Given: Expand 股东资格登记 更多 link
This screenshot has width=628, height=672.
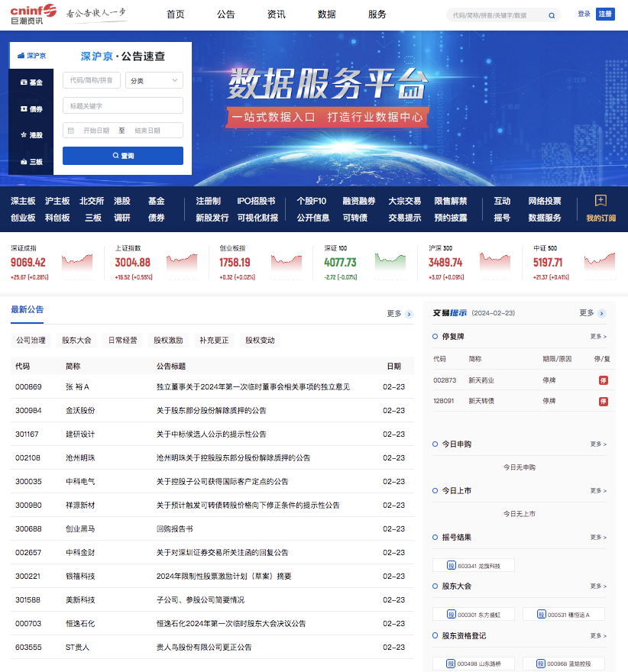Looking at the screenshot, I should tap(598, 635).
